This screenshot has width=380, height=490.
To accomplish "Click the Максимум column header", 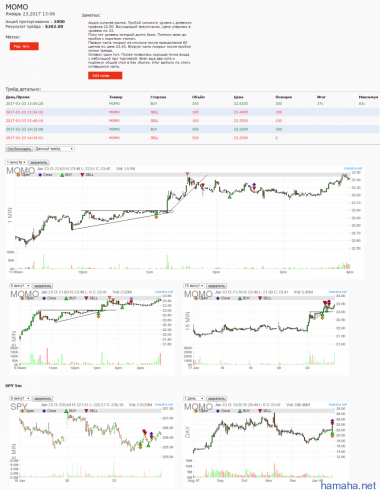I will point(368,97).
